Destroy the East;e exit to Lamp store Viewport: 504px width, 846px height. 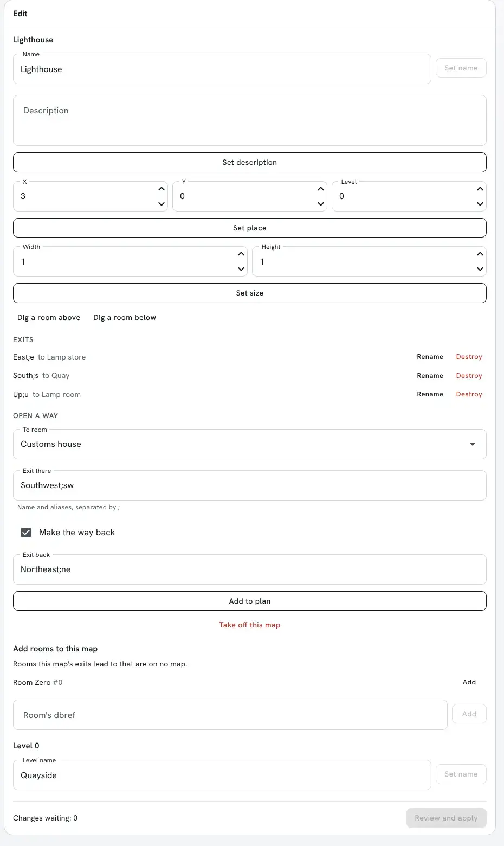tap(469, 357)
